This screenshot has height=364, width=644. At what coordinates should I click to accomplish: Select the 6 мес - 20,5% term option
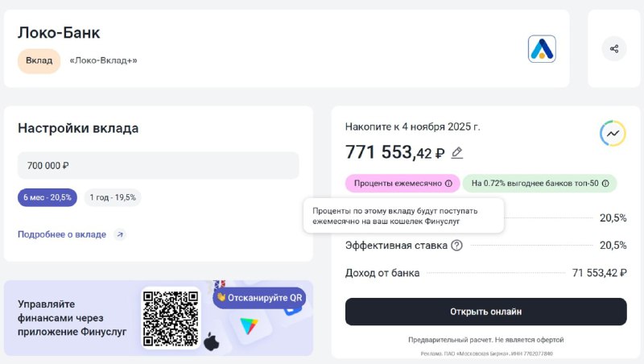click(47, 197)
